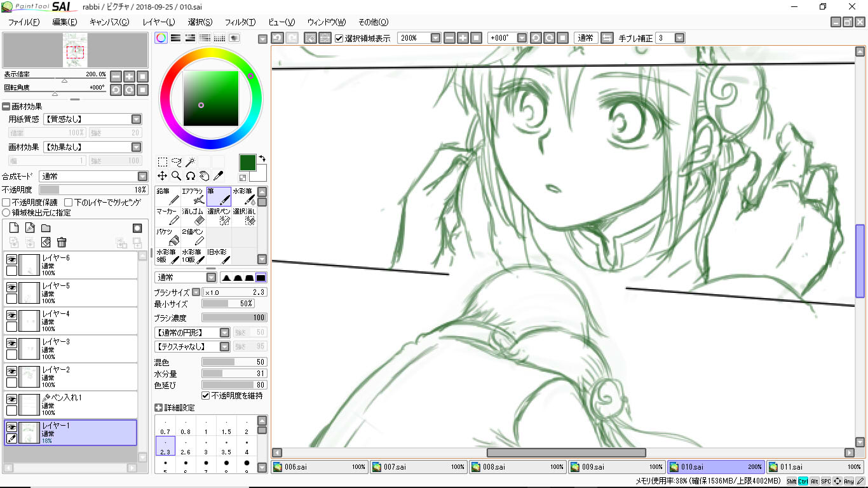Select the 3.5 brush size preset
The height and width of the screenshot is (488, 868).
pyautogui.click(x=226, y=445)
